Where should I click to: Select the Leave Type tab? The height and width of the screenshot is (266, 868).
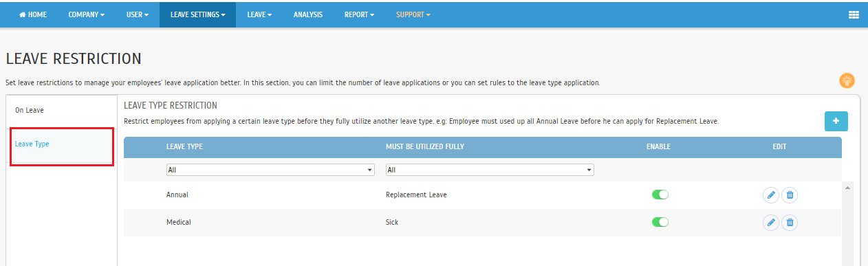pos(62,146)
